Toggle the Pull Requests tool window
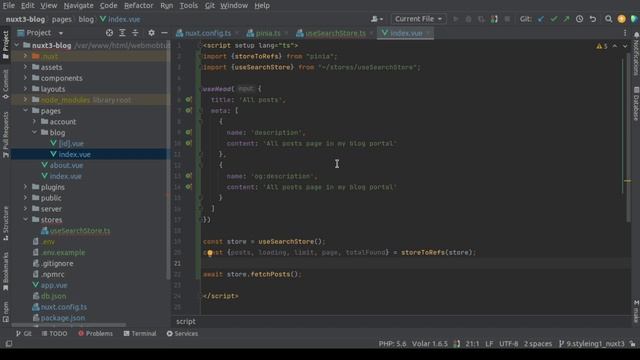 [x=5, y=135]
